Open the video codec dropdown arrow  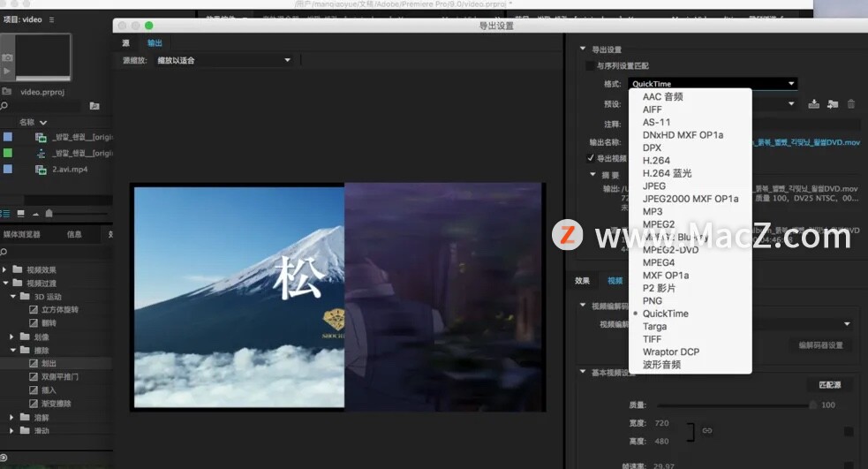847,324
